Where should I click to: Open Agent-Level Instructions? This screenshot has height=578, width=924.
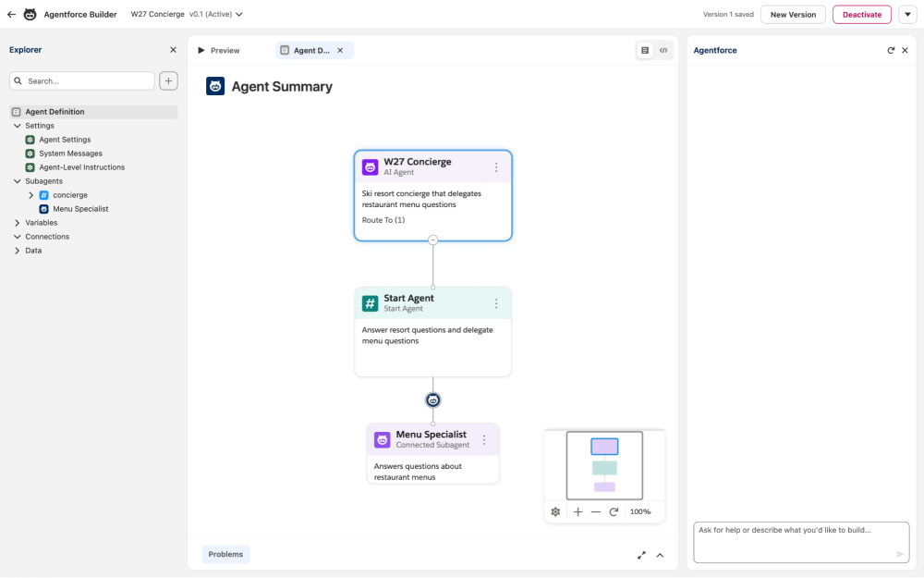click(82, 166)
